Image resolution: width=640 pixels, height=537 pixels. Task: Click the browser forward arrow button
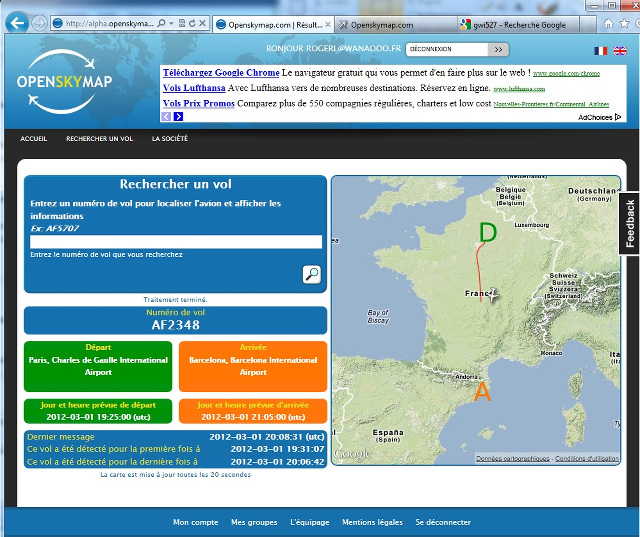[x=40, y=23]
